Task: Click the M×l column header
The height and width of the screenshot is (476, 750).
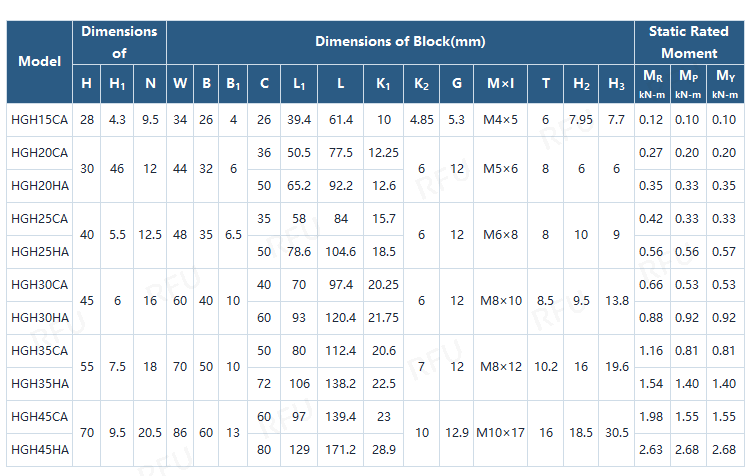Action: 501,83
